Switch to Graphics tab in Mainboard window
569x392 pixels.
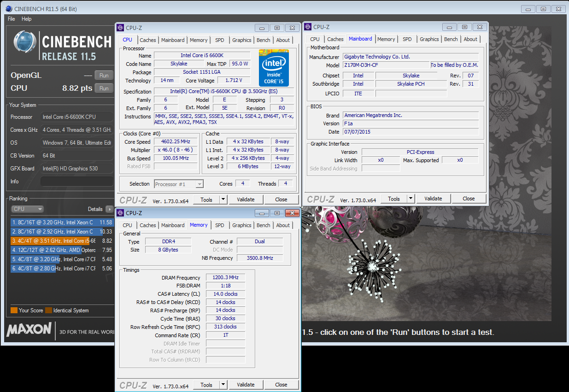click(429, 39)
